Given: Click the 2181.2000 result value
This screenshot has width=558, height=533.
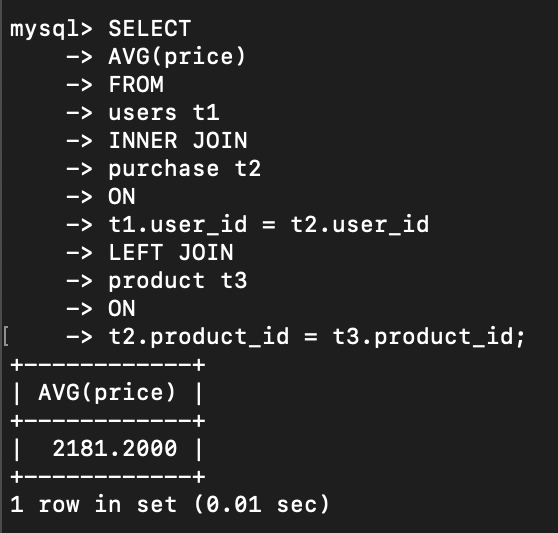Looking at the screenshot, I should pyautogui.click(x=115, y=448).
